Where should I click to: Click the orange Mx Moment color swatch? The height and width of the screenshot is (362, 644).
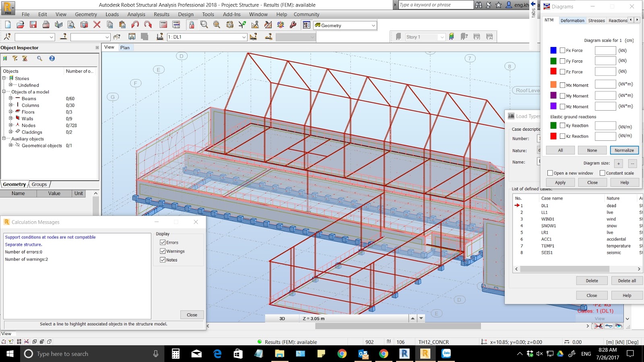pos(553,85)
